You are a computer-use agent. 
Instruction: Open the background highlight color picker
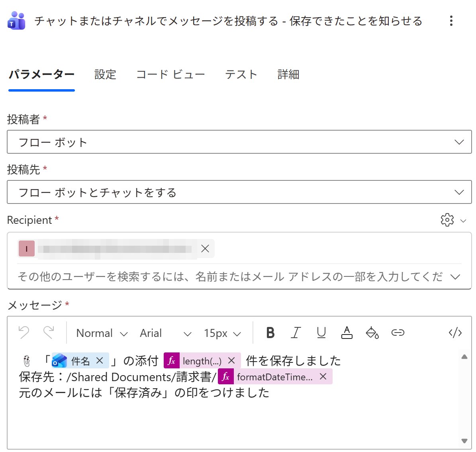(372, 333)
